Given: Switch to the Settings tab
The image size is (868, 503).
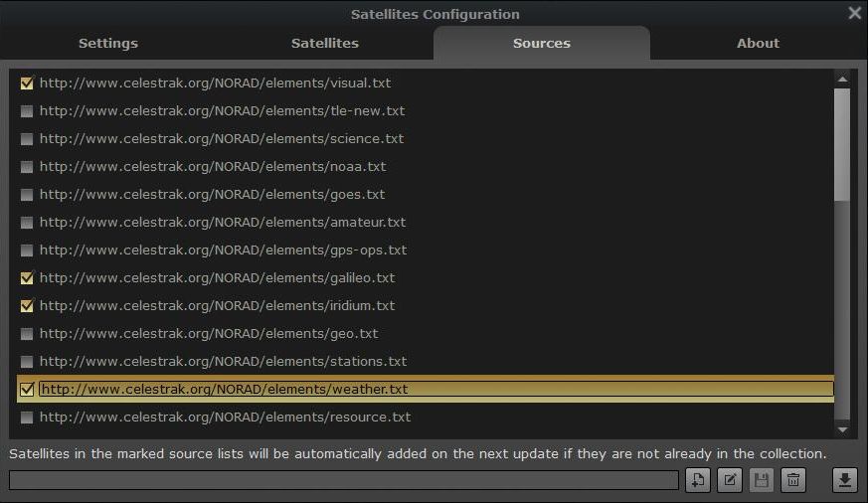Looking at the screenshot, I should (x=108, y=44).
